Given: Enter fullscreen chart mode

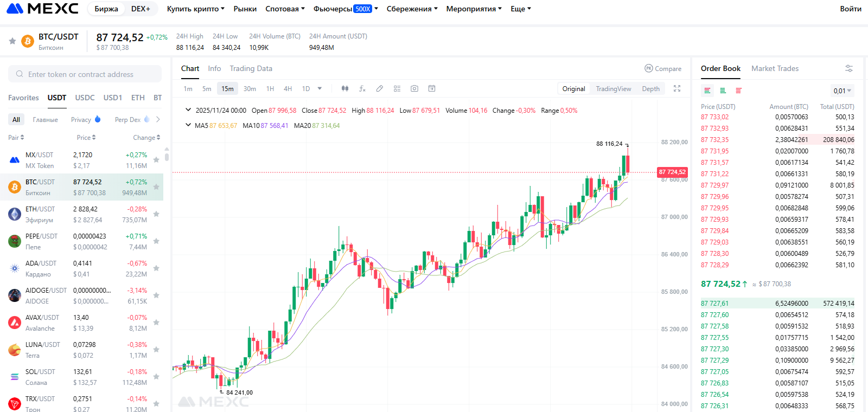Looking at the screenshot, I should (677, 89).
